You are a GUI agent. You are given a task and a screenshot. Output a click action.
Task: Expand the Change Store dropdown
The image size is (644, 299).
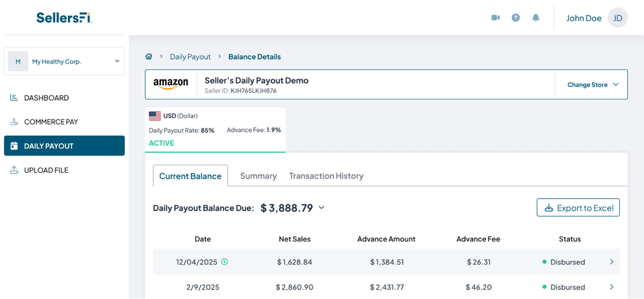[593, 84]
